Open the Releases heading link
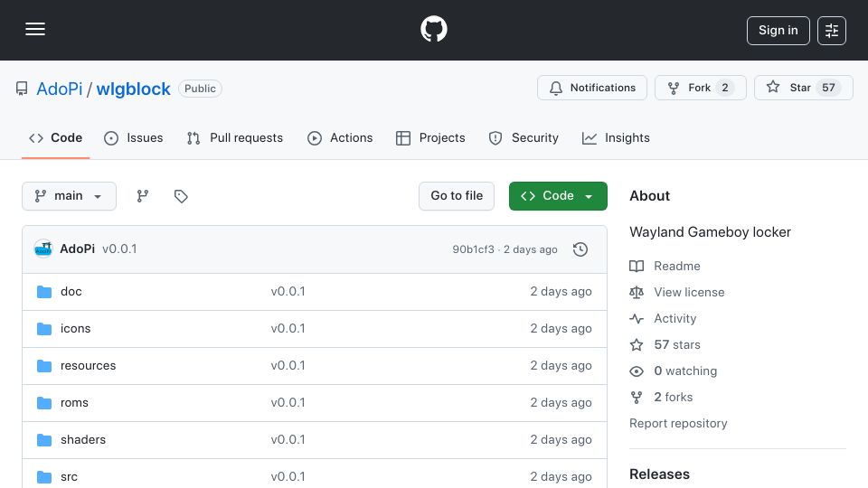This screenshot has height=488, width=868. [x=659, y=474]
